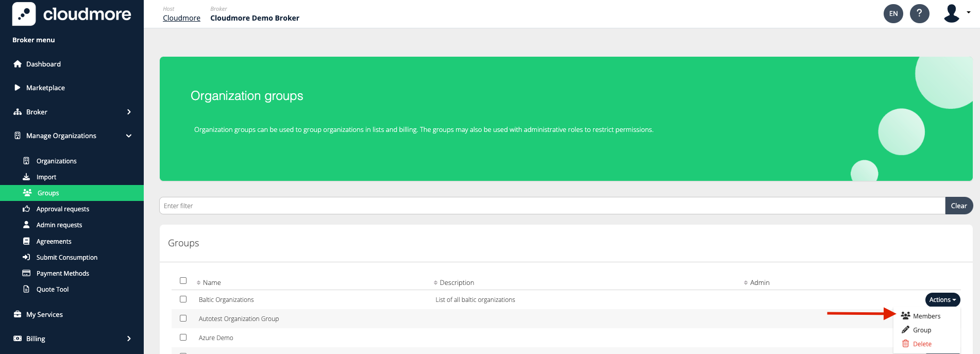Collapse the Manage Organizations section

pyautogui.click(x=129, y=136)
